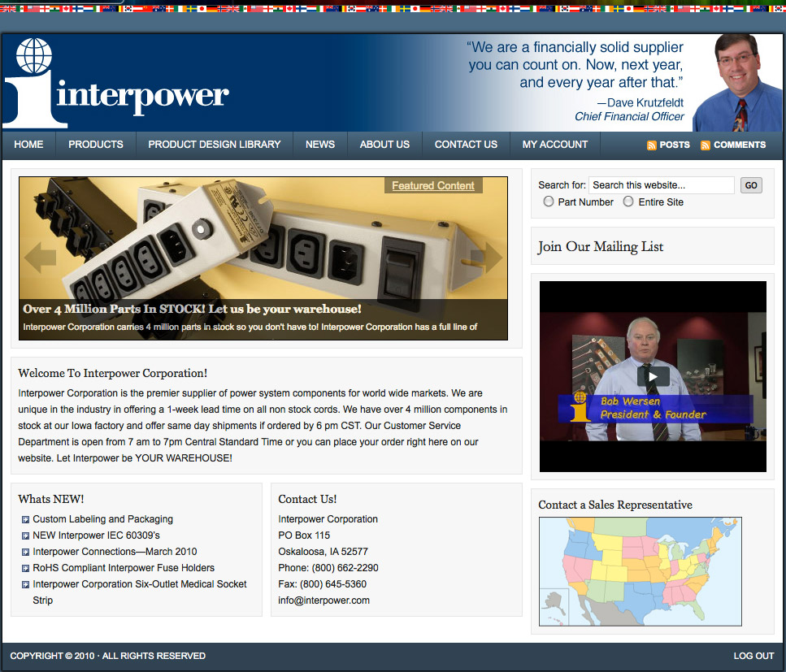The height and width of the screenshot is (672, 786).
Task: Click 'Welcome To Interpower Corporation!' heading
Action: pos(113,373)
